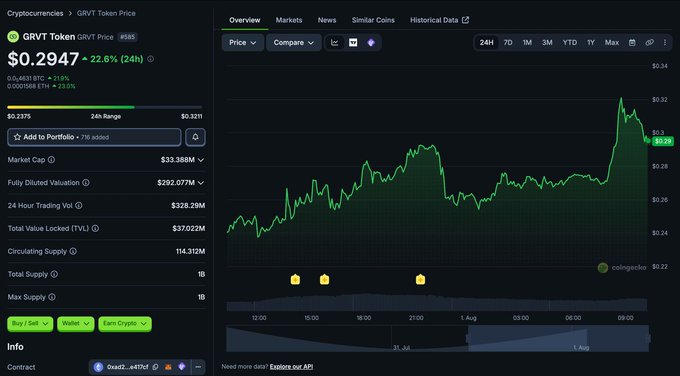The image size is (680, 376).
Task: Click the $37.022M TVL value
Action: (189, 228)
